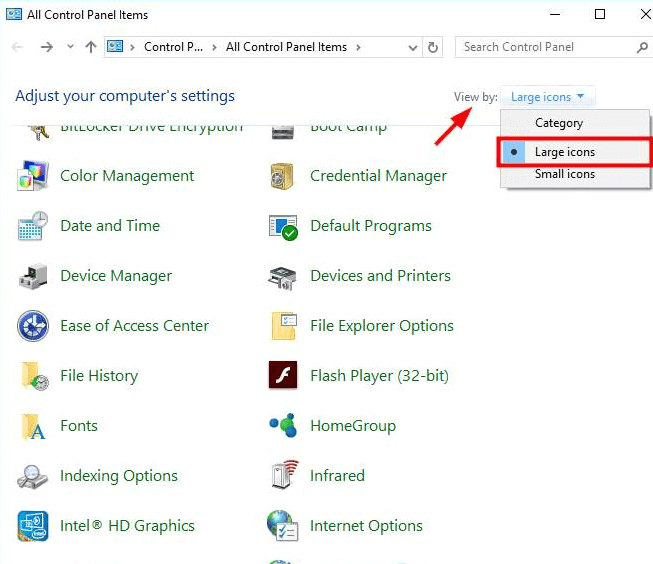Image resolution: width=653 pixels, height=564 pixels.
Task: Open the Indexing Options link
Action: pyautogui.click(x=119, y=476)
